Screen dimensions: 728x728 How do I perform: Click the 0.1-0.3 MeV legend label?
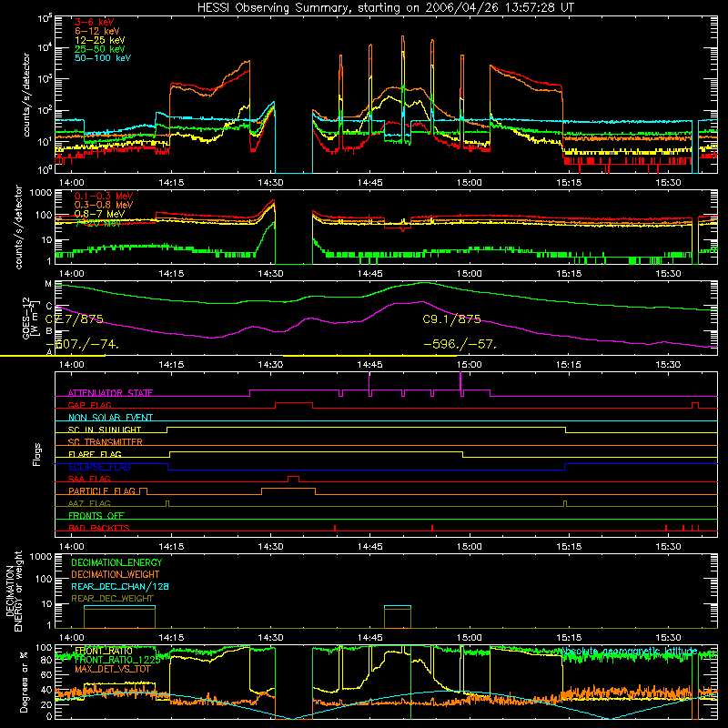tap(104, 196)
